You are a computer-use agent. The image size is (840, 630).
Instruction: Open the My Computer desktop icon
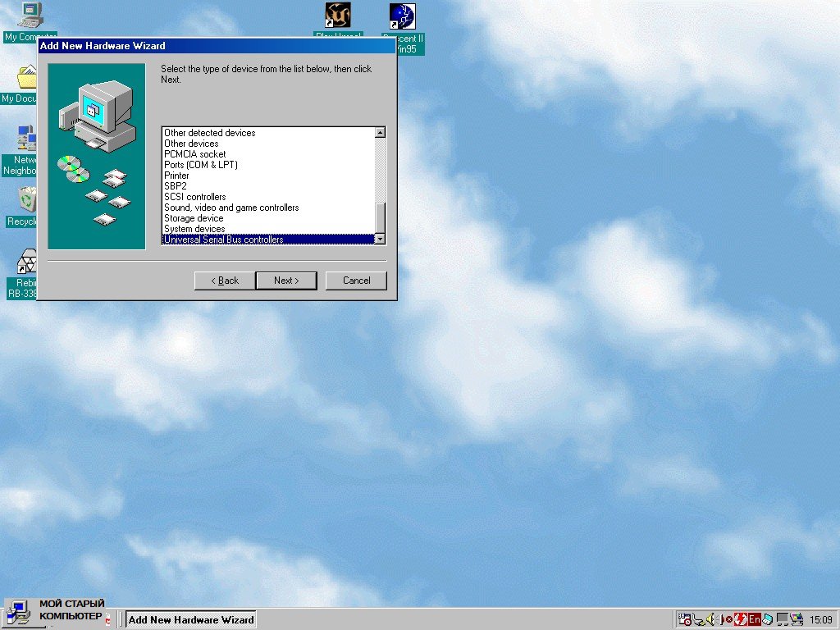click(x=30, y=15)
